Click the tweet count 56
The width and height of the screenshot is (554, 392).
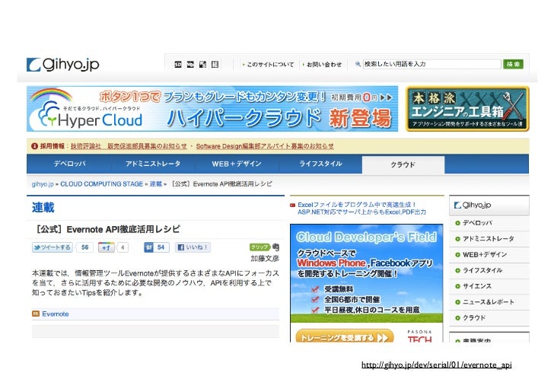coord(84,247)
